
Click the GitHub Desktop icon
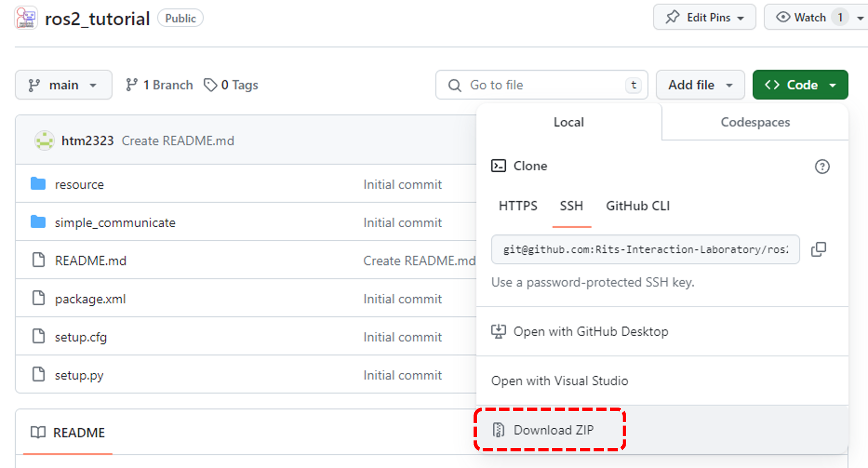(x=499, y=331)
